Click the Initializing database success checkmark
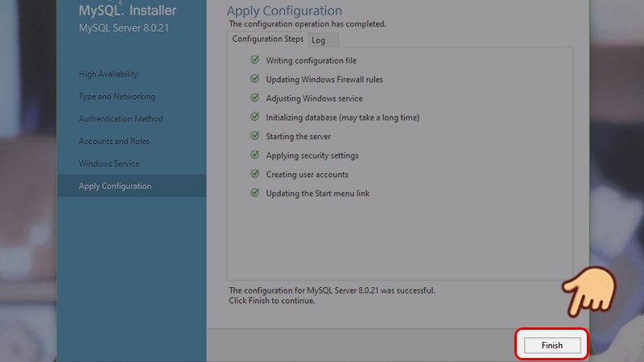Image resolution: width=644 pixels, height=362 pixels. pos(254,117)
